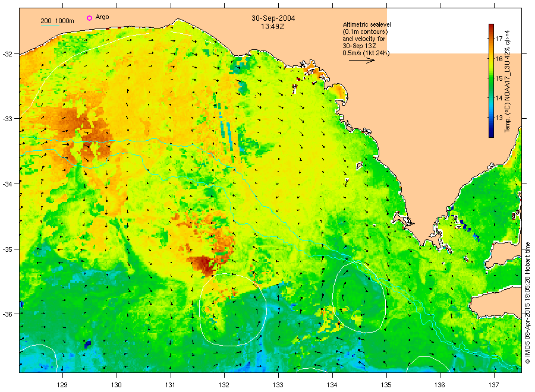
Task: Click the 'Altimetric sealevel' legend text
Action: click(367, 24)
